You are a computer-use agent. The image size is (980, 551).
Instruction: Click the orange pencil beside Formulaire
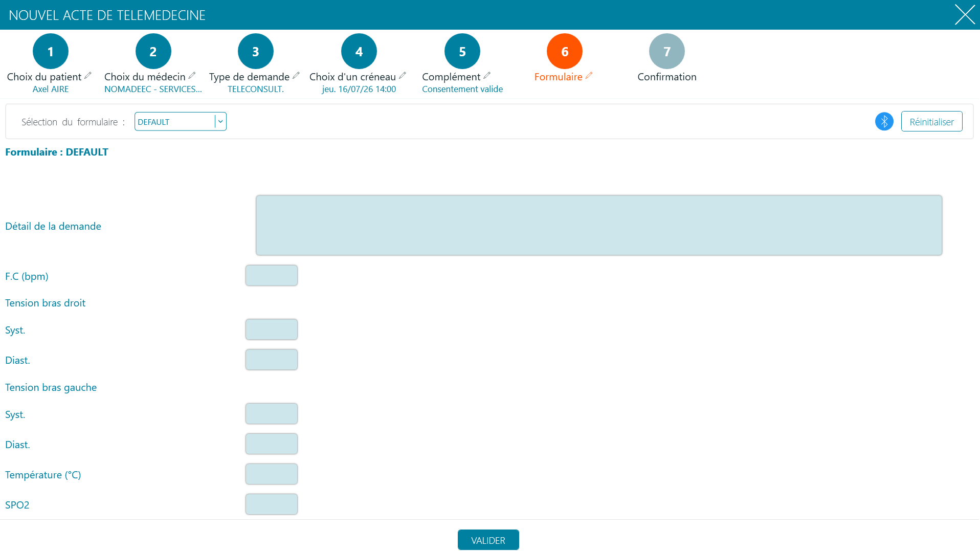[589, 76]
